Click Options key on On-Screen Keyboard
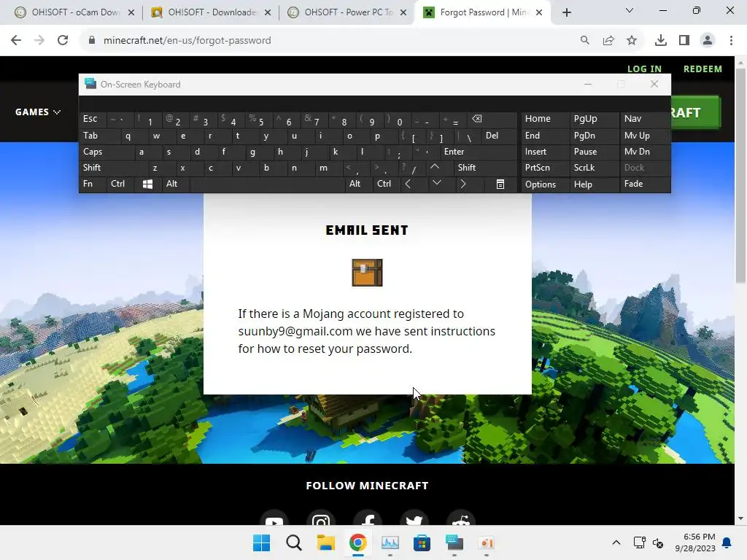The height and width of the screenshot is (560, 747). 545,184
